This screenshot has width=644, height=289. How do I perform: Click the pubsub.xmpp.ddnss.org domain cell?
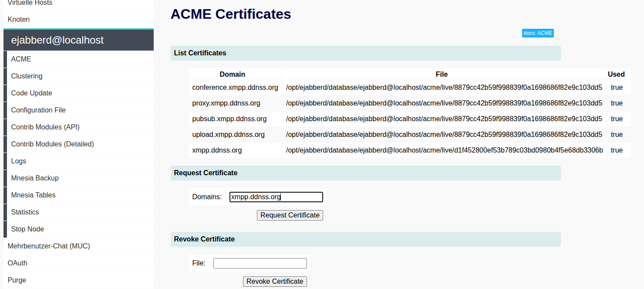click(x=235, y=119)
